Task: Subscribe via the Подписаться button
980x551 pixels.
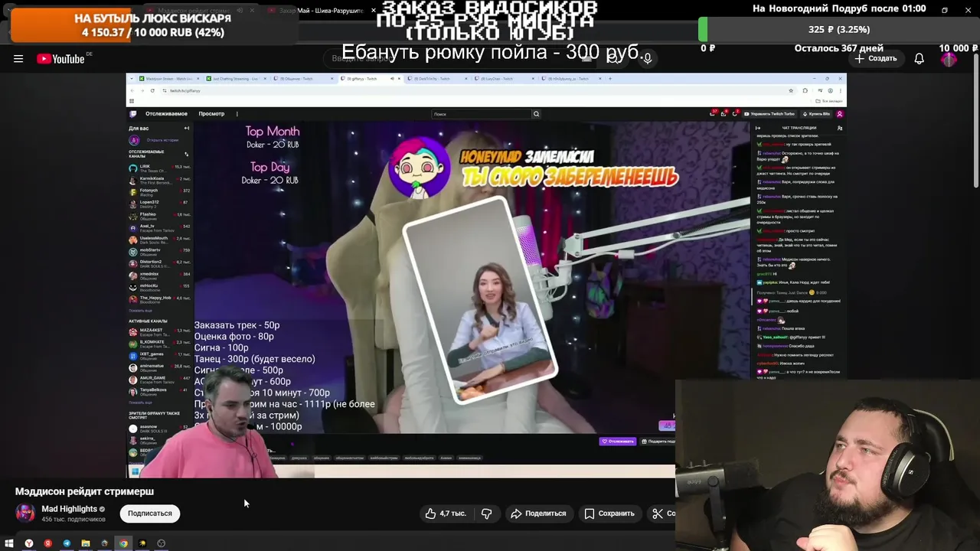Action: 150,514
